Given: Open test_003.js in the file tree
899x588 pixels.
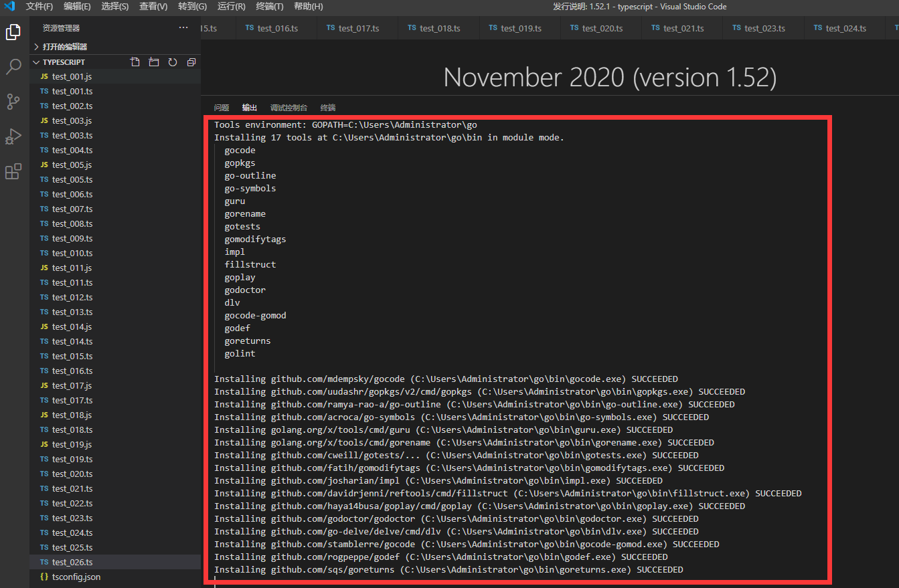Looking at the screenshot, I should [x=115, y=120].
